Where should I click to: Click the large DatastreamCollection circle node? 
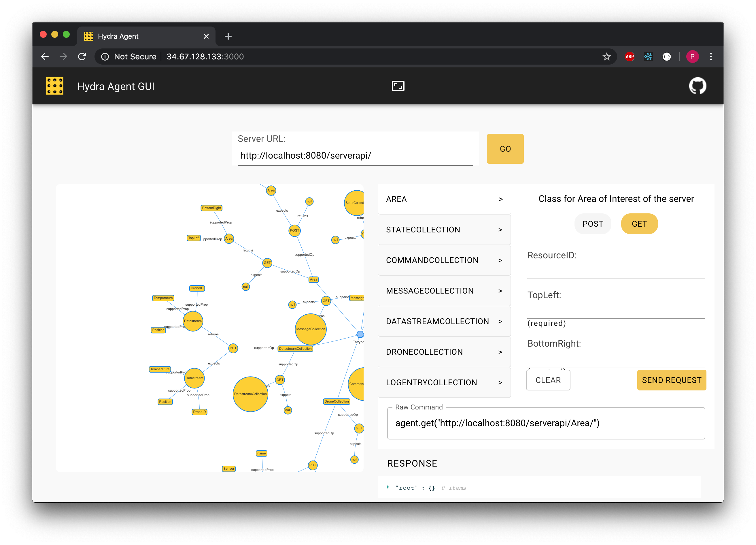tap(250, 394)
